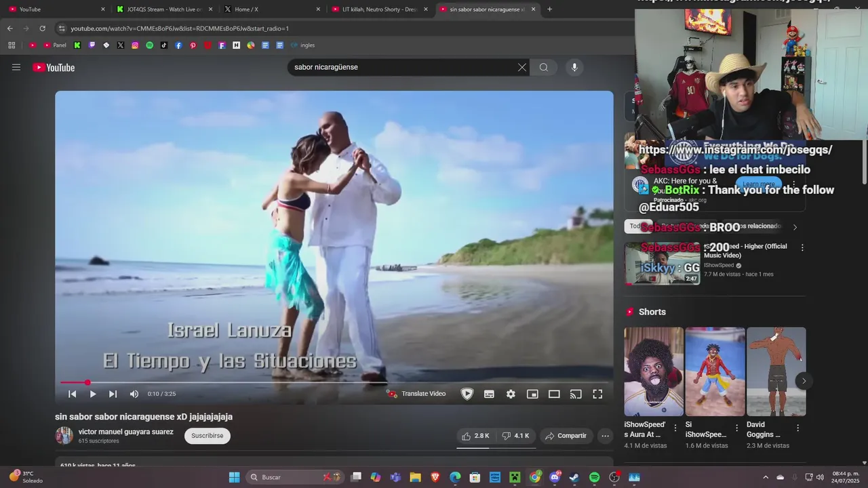Viewport: 868px width, 488px height.
Task: Open the Spotify bookmark
Action: 149,45
